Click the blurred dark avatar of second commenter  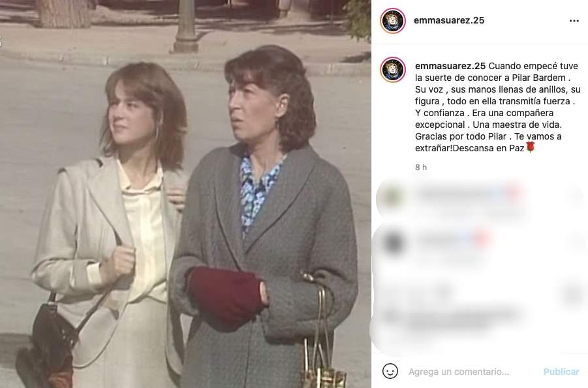click(x=393, y=243)
